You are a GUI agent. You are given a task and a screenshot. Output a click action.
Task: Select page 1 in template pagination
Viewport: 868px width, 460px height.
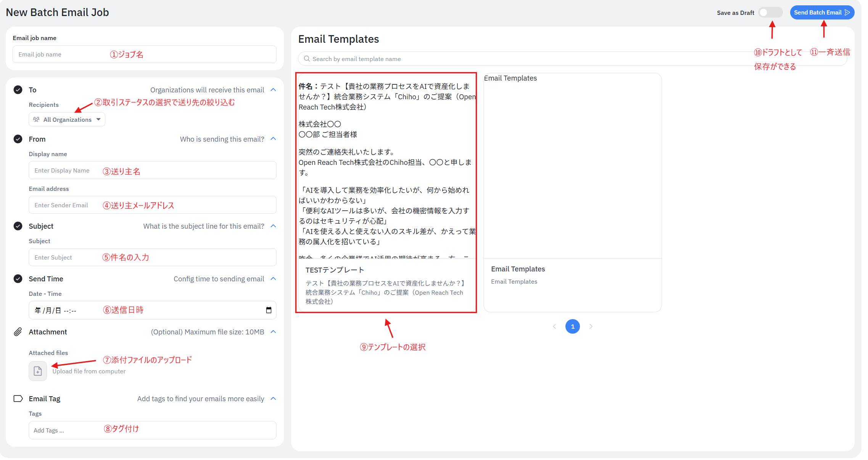(572, 326)
